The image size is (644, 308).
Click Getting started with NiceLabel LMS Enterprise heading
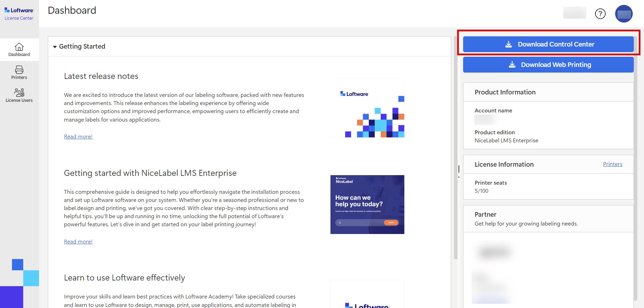(150, 173)
